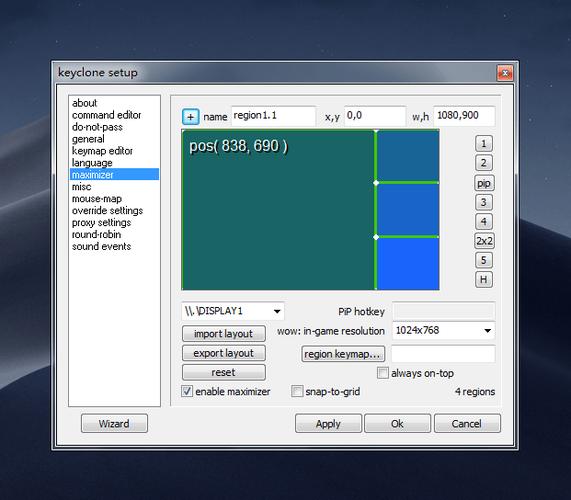Choose the H layout preset

484,280
